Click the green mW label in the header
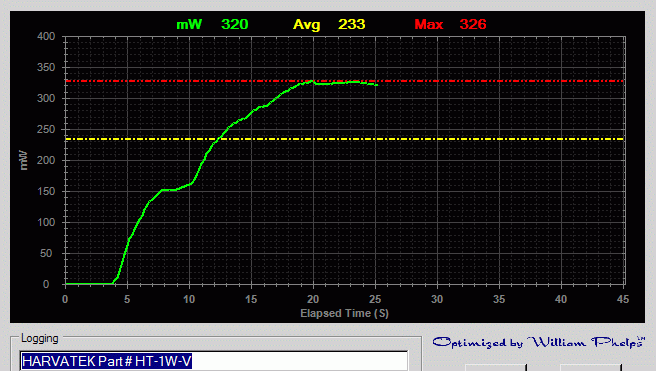 (189, 24)
